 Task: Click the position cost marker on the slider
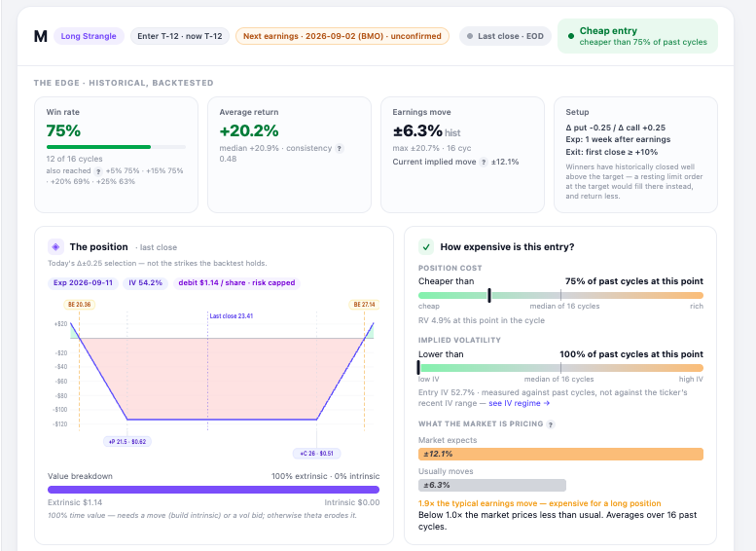tap(489, 295)
